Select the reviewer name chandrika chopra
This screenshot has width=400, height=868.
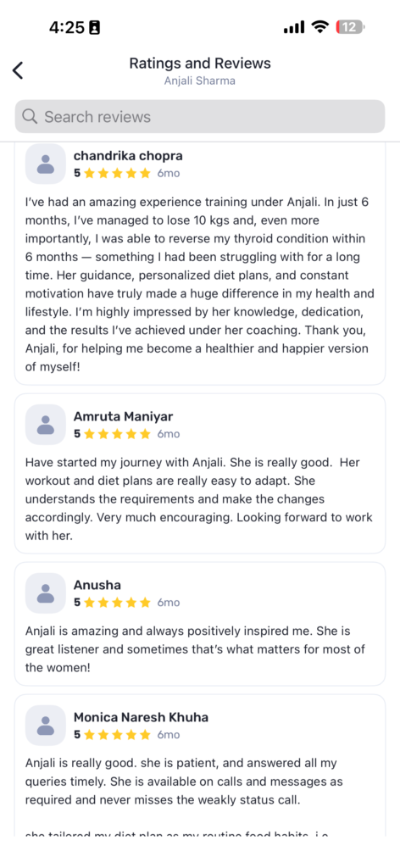pyautogui.click(x=128, y=156)
